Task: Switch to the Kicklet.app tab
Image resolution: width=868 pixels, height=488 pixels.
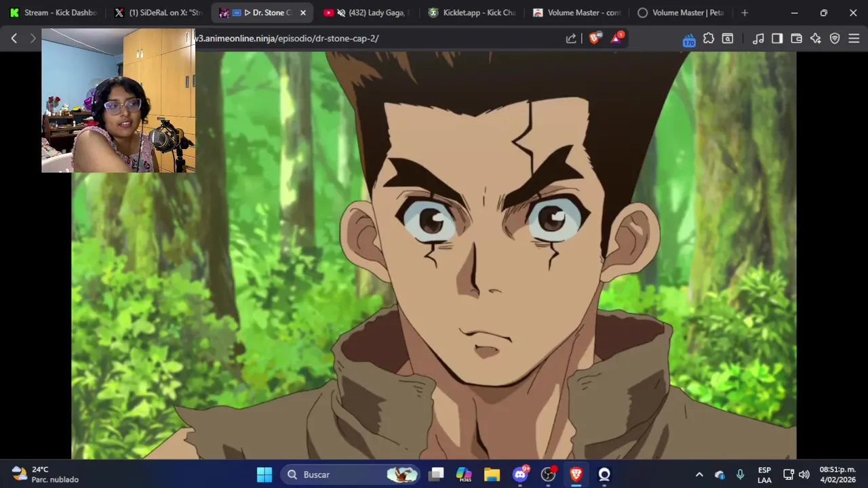Action: coord(472,12)
